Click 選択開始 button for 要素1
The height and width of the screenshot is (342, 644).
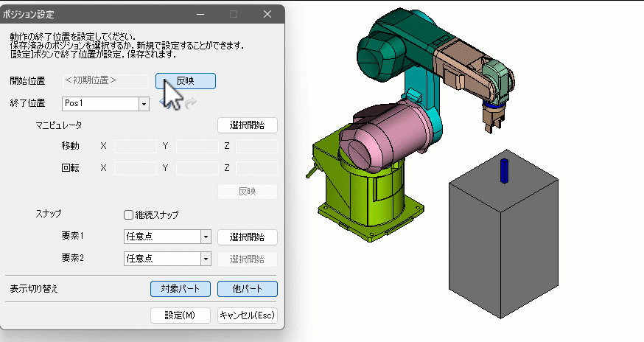click(x=247, y=237)
